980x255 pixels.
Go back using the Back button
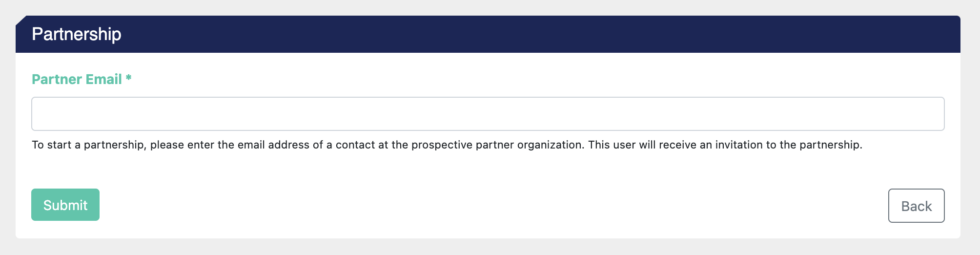point(916,206)
